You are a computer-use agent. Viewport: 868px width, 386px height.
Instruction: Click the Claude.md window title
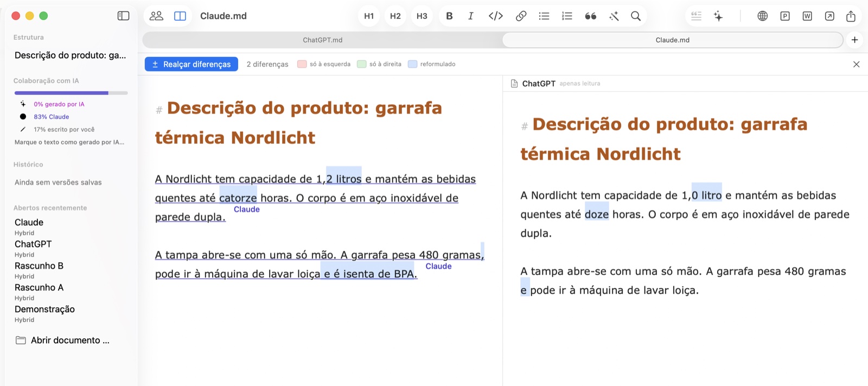point(224,16)
